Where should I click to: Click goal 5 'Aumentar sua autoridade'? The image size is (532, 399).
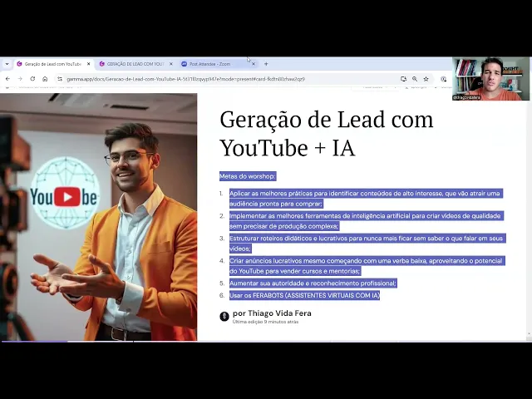(x=313, y=283)
